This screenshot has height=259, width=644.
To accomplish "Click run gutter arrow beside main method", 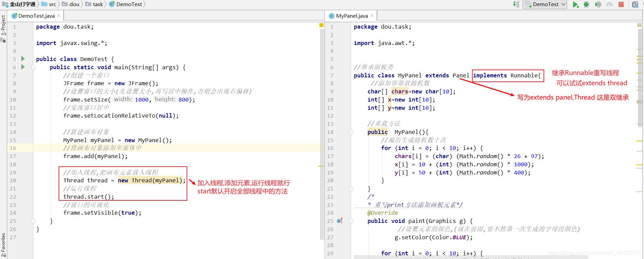I will point(23,67).
